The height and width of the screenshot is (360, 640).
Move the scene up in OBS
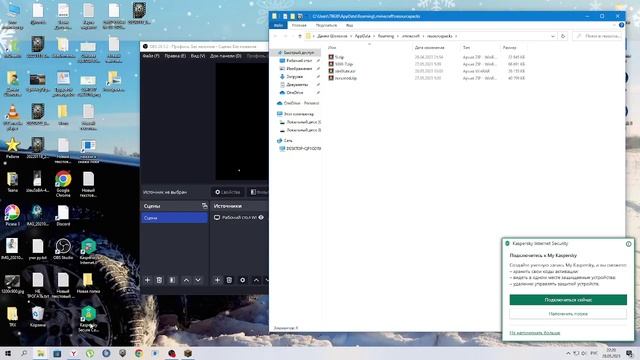coord(186,280)
